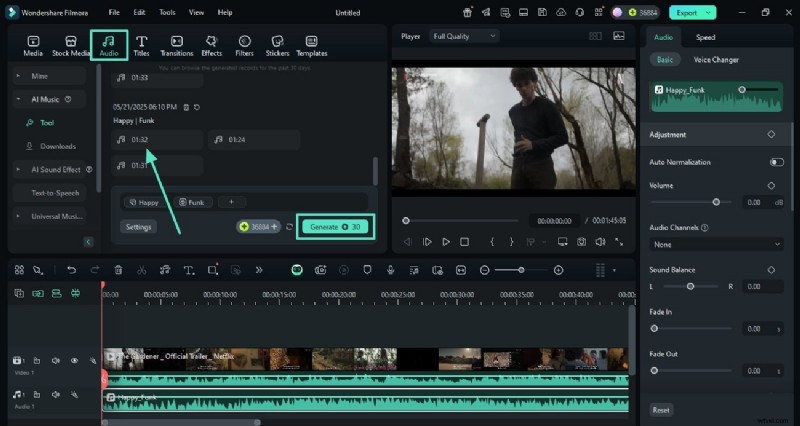Click the Undo arrow in timeline toolbar
Viewport: 800px width, 426px height.
tap(71, 270)
